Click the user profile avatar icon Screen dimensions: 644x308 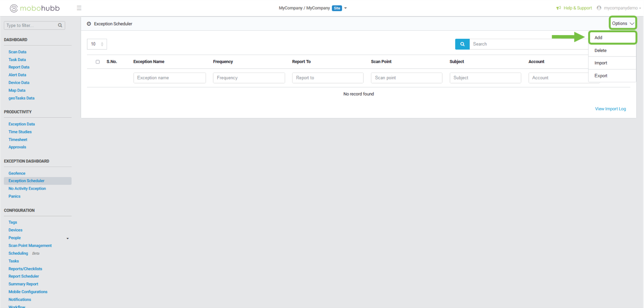[599, 8]
